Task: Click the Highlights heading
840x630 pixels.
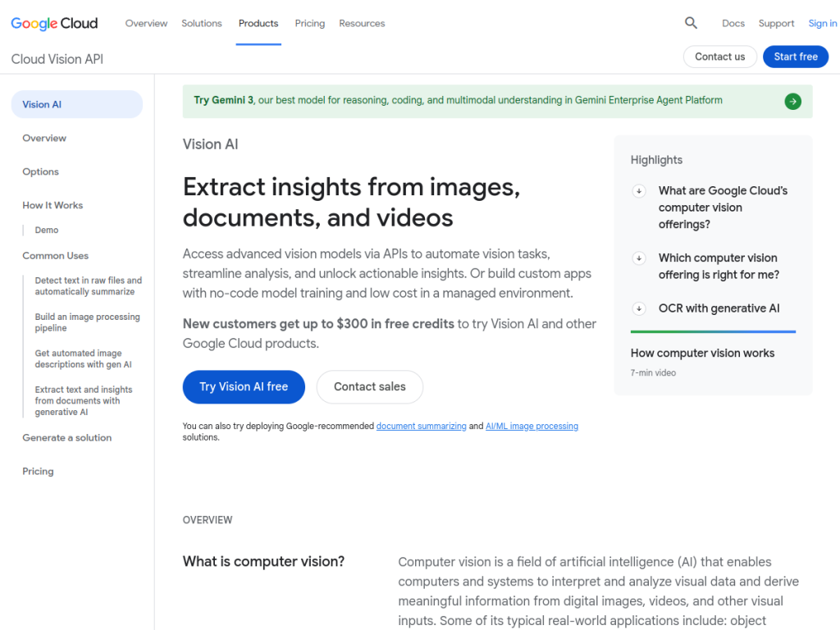Action: [x=656, y=160]
